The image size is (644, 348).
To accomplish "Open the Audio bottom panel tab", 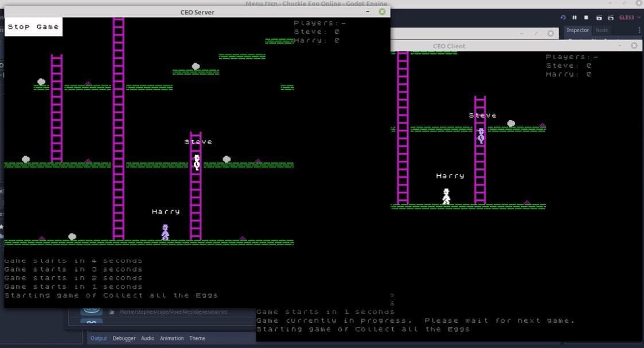I will click(147, 338).
